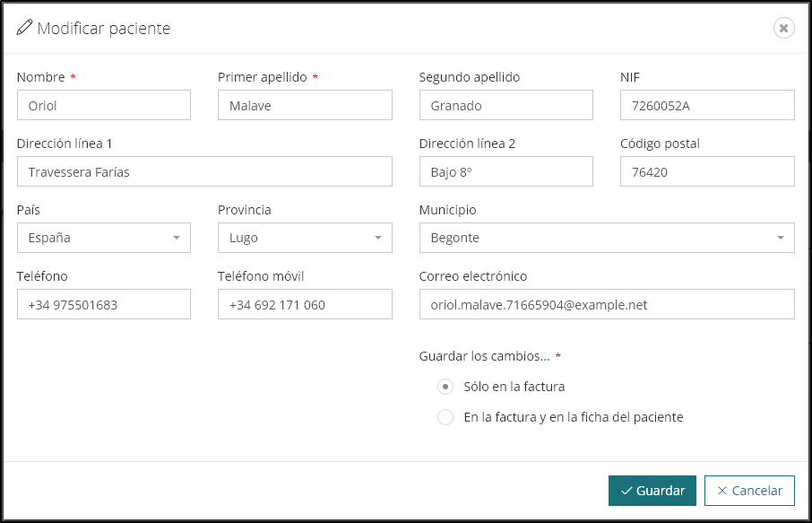Focus the Teléfono móvil field
Image resolution: width=812 pixels, height=523 pixels.
click(305, 304)
